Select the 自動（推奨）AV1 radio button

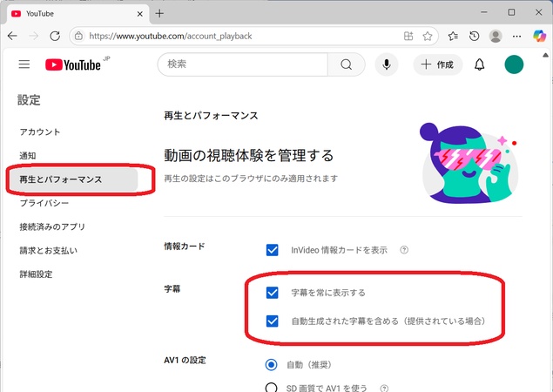click(x=271, y=364)
